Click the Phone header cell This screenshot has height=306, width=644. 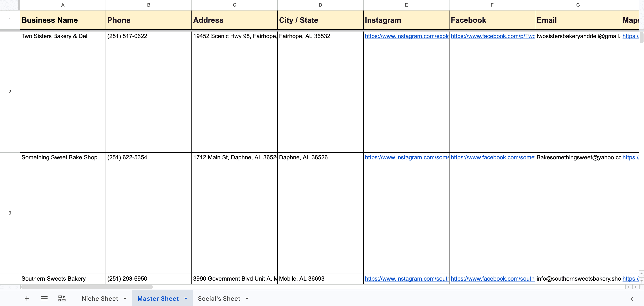(x=149, y=20)
